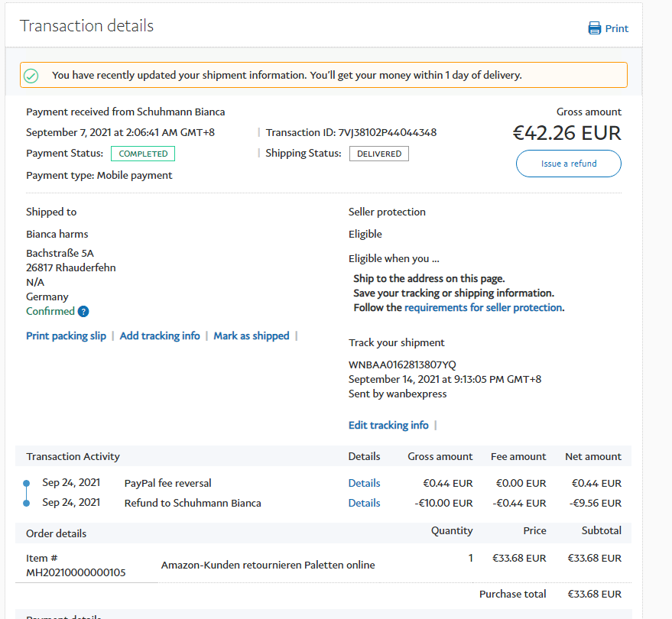
Task: Click the COMPLETED payment status badge
Action: [x=143, y=154]
